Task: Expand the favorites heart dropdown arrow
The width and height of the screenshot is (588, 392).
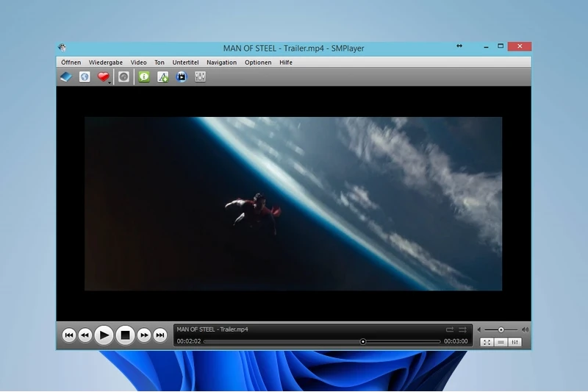Action: [x=110, y=82]
